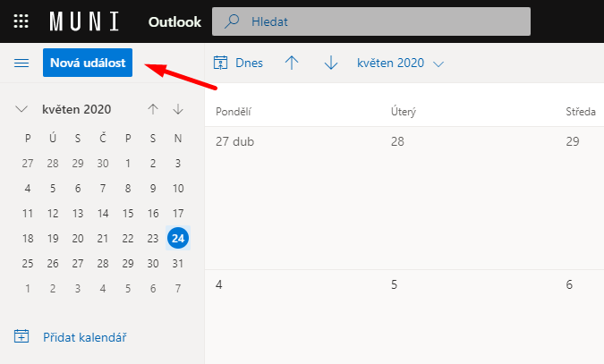
Task: Open the Přidat kalendář link
Action: (x=84, y=337)
